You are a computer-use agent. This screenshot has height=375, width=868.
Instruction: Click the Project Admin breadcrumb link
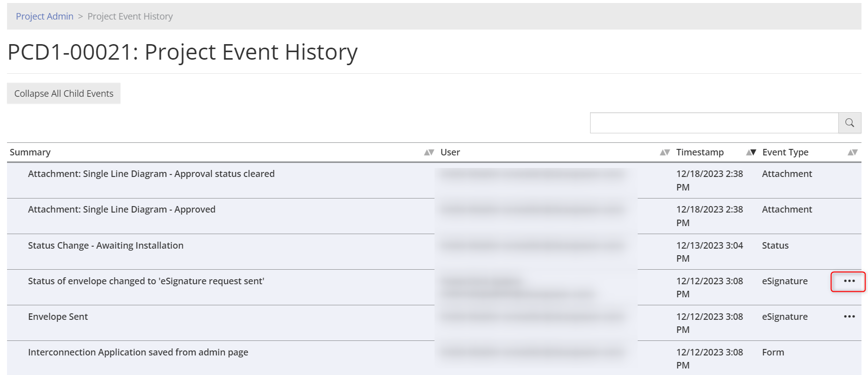(x=45, y=17)
